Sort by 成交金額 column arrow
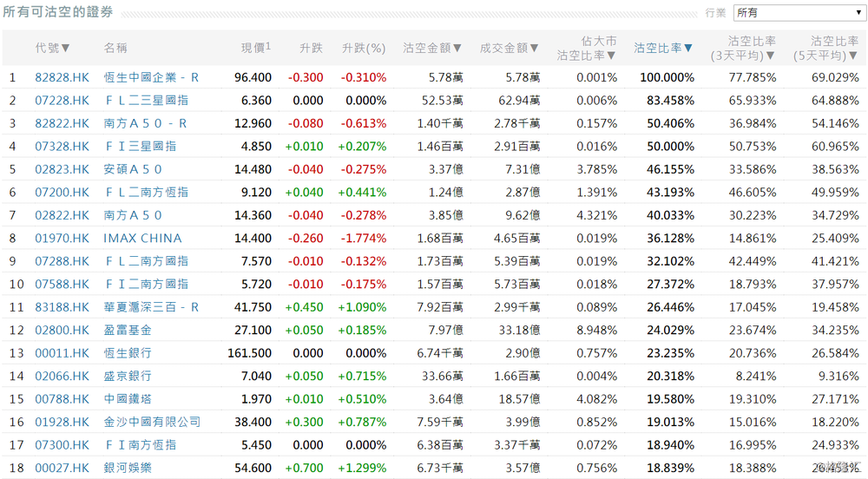868x479 pixels. [534, 48]
